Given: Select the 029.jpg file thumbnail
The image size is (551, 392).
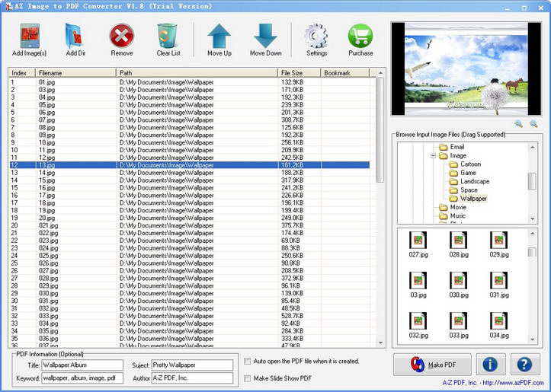Looking at the screenshot, I should tap(499, 244).
